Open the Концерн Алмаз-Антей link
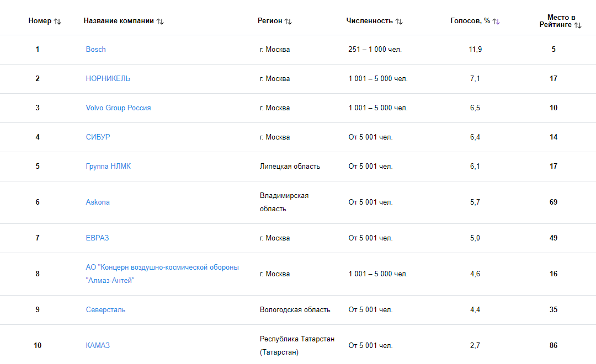The height and width of the screenshot is (364, 596). (x=162, y=274)
